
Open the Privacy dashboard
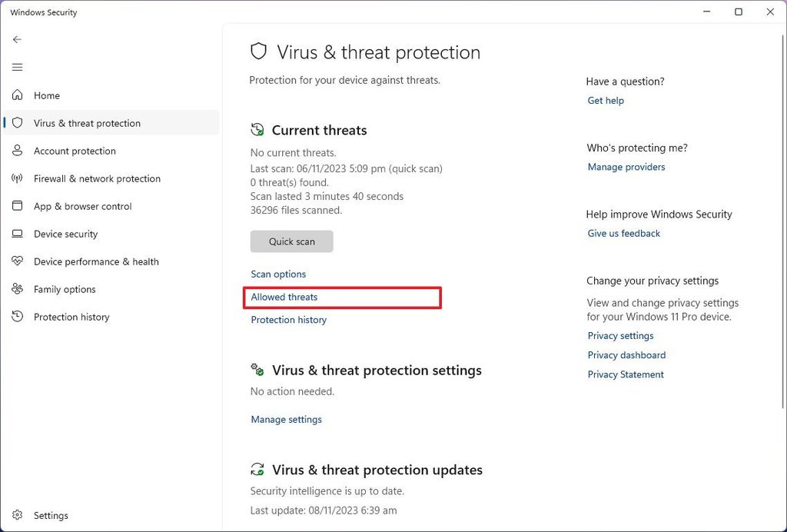click(x=626, y=354)
